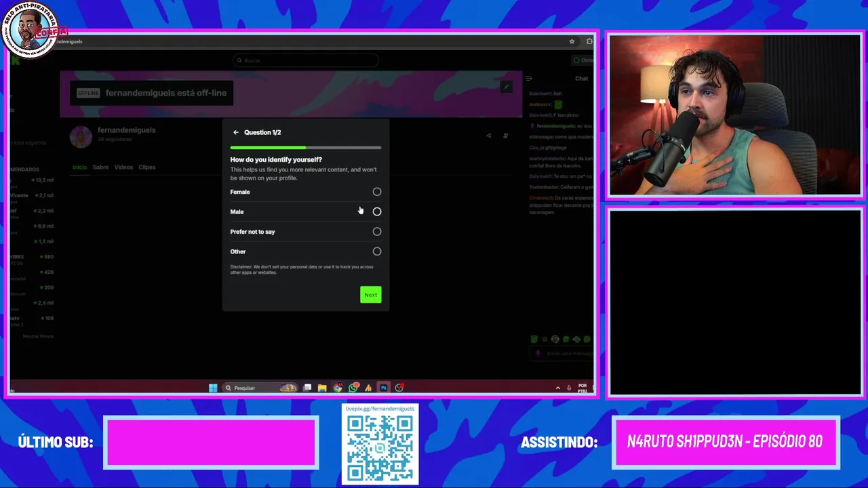The height and width of the screenshot is (488, 868).
Task: Collapse the chat panel with the arrow icon
Action: [x=530, y=79]
